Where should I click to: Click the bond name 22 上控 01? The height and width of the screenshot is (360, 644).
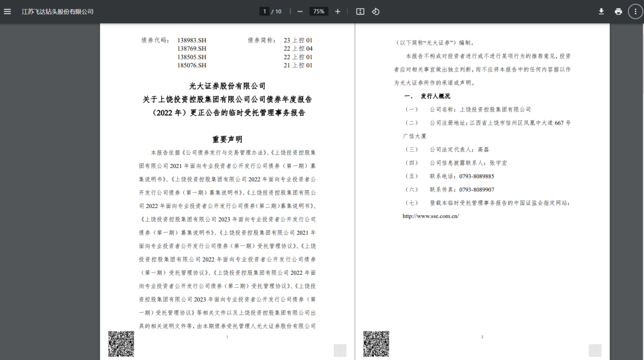(298, 57)
